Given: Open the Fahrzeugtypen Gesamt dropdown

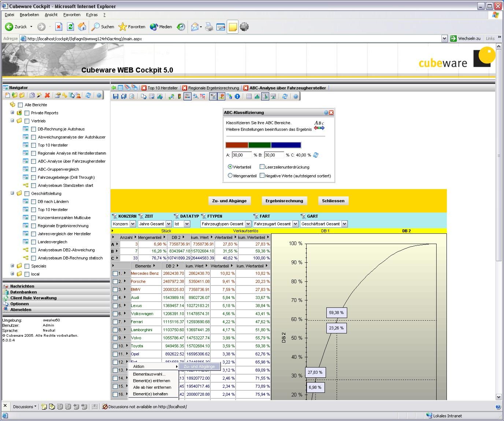Looking at the screenshot, I should (248, 224).
